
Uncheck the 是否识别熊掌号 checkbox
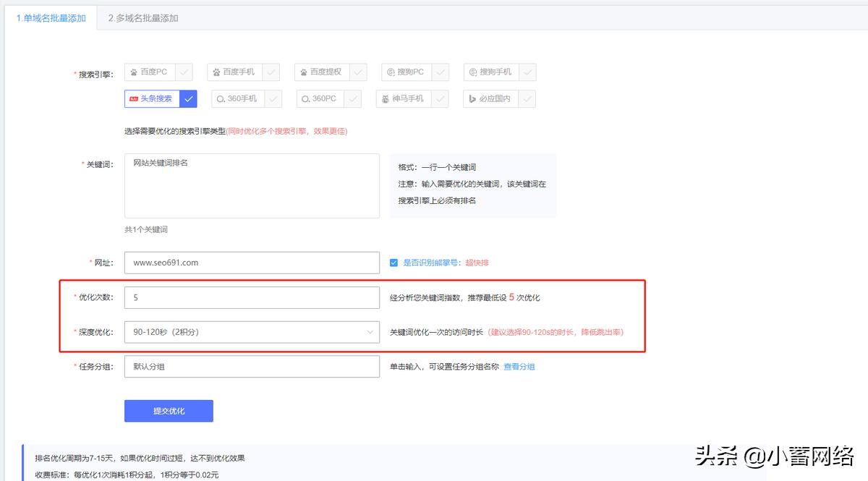click(393, 263)
